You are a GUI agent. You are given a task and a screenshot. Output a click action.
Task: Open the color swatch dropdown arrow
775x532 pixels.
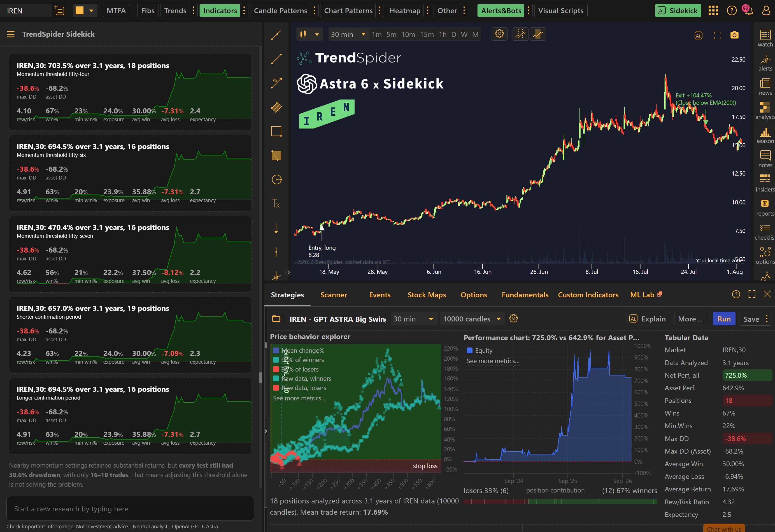point(91,11)
